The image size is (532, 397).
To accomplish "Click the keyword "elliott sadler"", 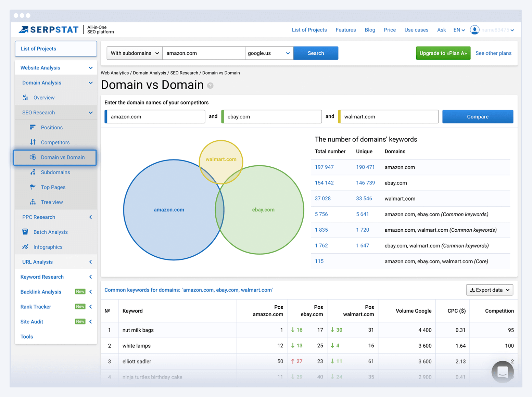I will click(x=137, y=361).
